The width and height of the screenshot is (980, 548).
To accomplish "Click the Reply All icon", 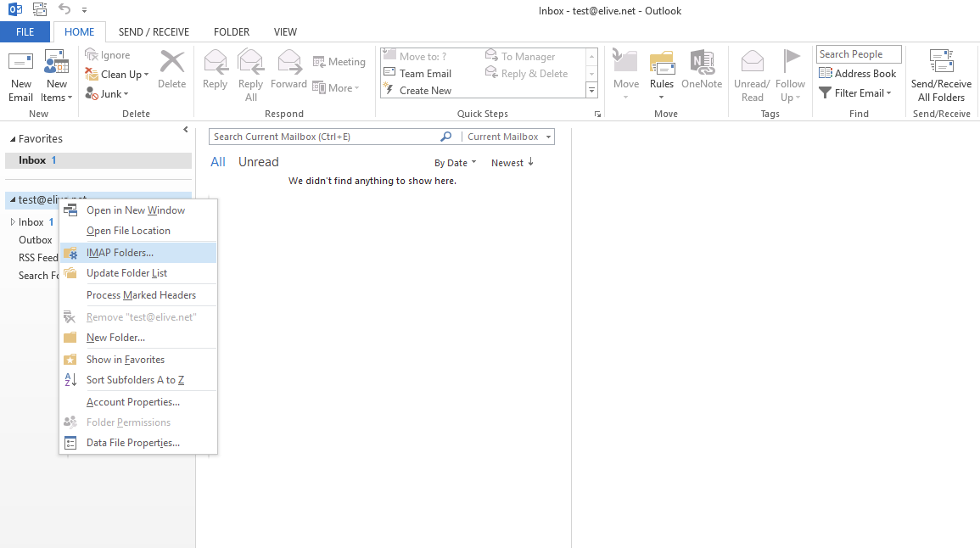I will pyautogui.click(x=250, y=62).
